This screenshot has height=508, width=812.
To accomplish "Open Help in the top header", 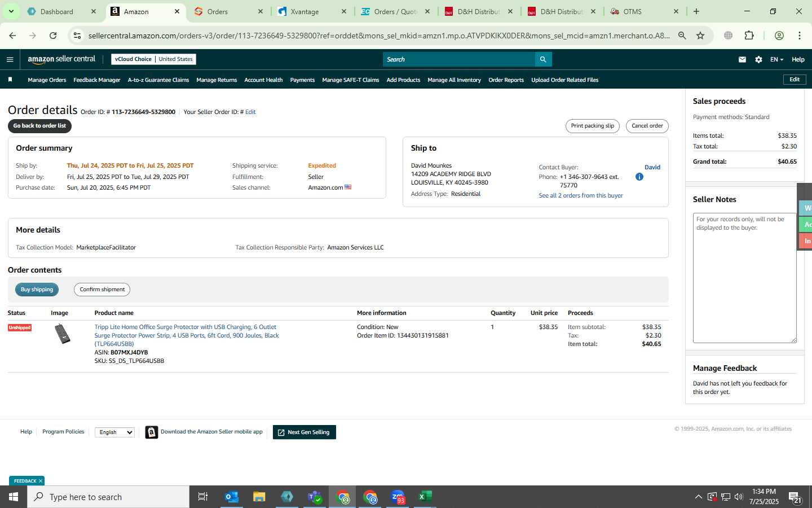I will click(798, 59).
